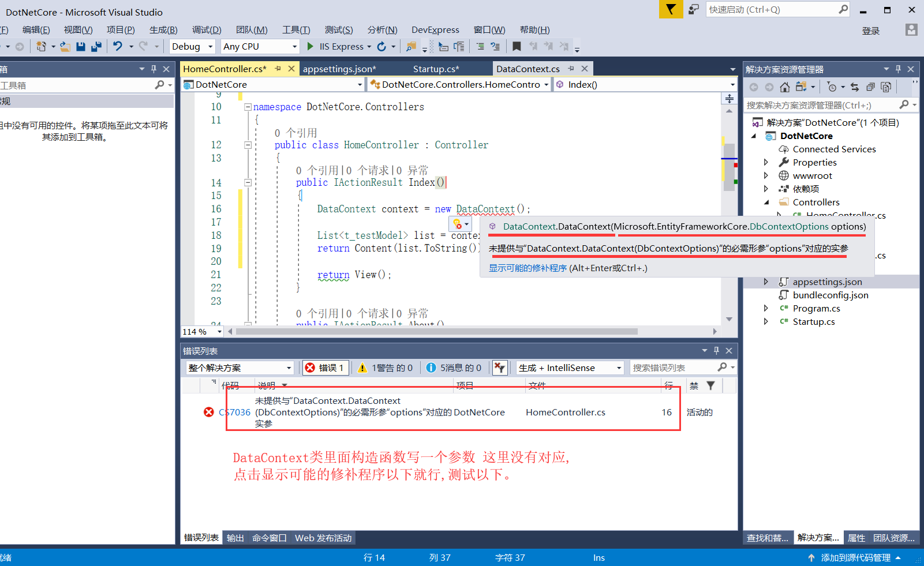Click 添加到源代码管理 in status bar

[856, 557]
